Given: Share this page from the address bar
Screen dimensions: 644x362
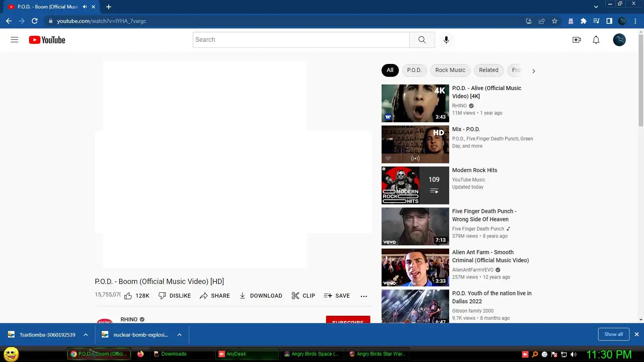Looking at the screenshot, I should pyautogui.click(x=542, y=21).
